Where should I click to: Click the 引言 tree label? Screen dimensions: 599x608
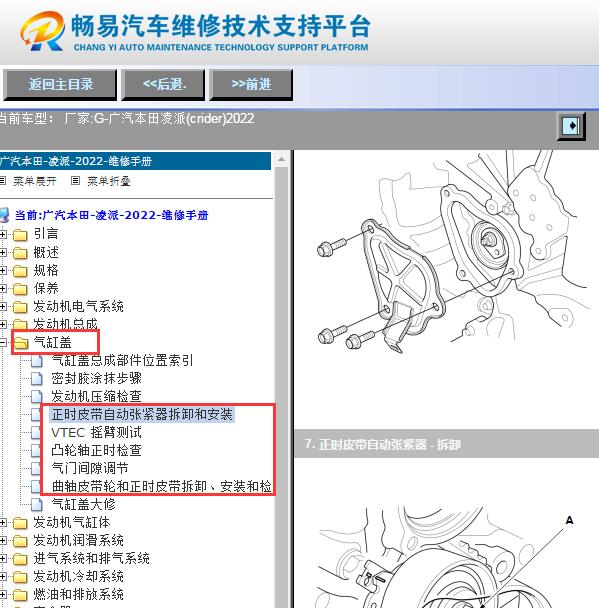(x=46, y=234)
